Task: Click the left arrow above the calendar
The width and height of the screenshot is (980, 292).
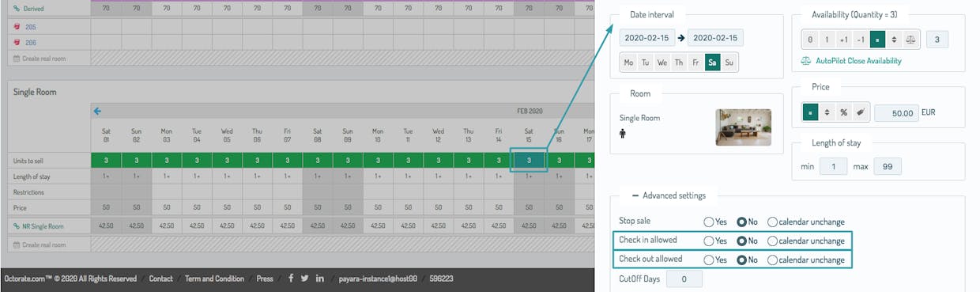Action: (x=97, y=112)
